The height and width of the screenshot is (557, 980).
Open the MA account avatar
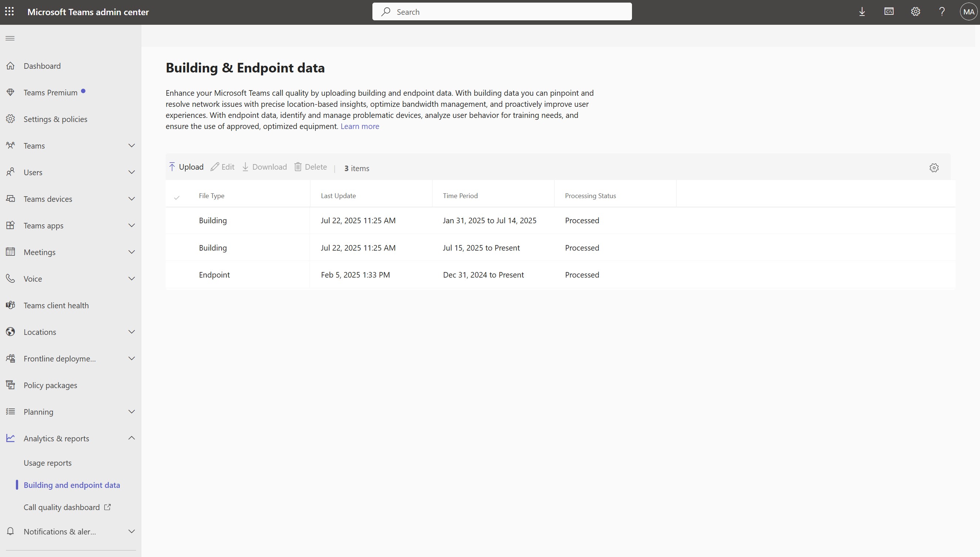point(968,11)
